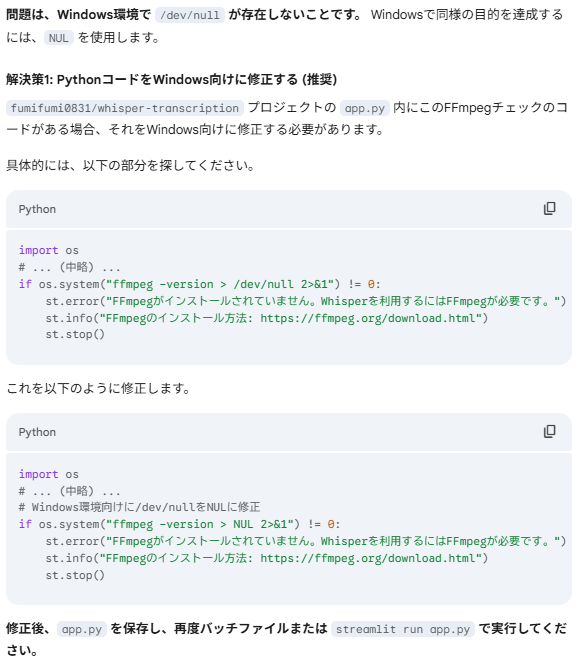580x661 pixels.
Task: Click the これを以下のように修正します sentence
Action: pos(98,388)
